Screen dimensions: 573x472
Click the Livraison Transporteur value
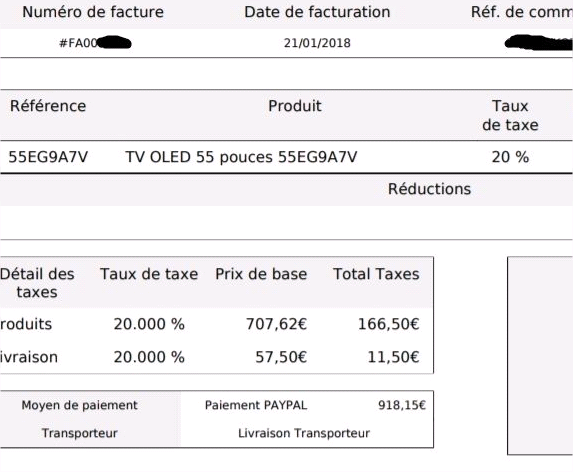point(304,433)
